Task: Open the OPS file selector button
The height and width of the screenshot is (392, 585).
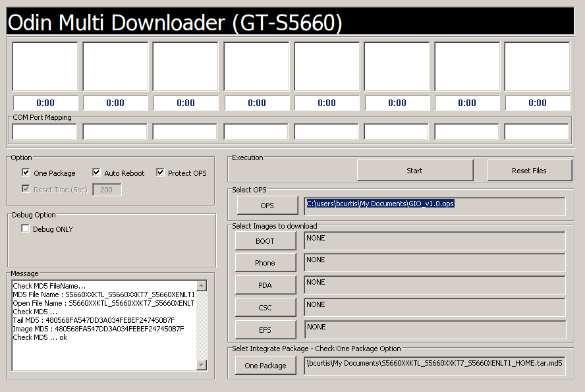Action: click(266, 206)
